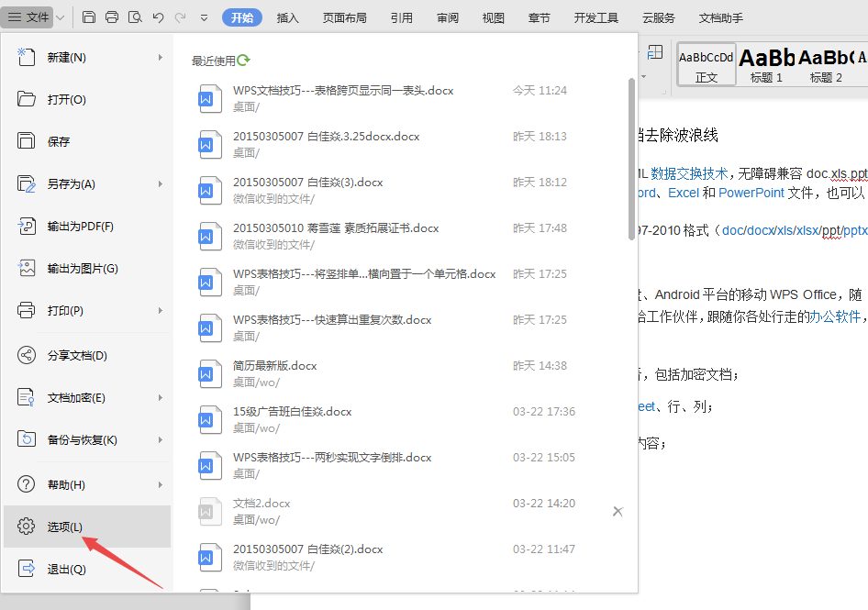Viewport: 868px width, 610px height.
Task: Switch to the 审阅 ribbon tab
Action: pyautogui.click(x=448, y=17)
